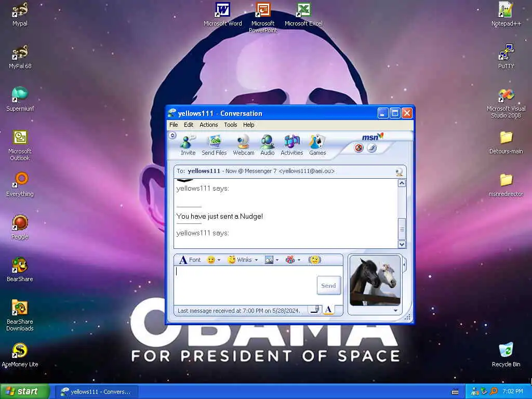Image resolution: width=532 pixels, height=399 pixels.
Task: Open the color scheme paintbrush icon
Action: 372,148
